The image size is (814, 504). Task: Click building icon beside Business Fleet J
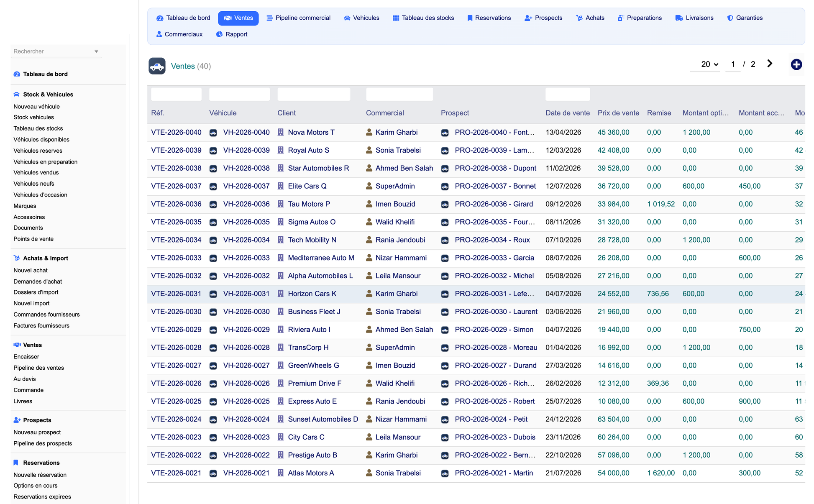[x=281, y=312]
